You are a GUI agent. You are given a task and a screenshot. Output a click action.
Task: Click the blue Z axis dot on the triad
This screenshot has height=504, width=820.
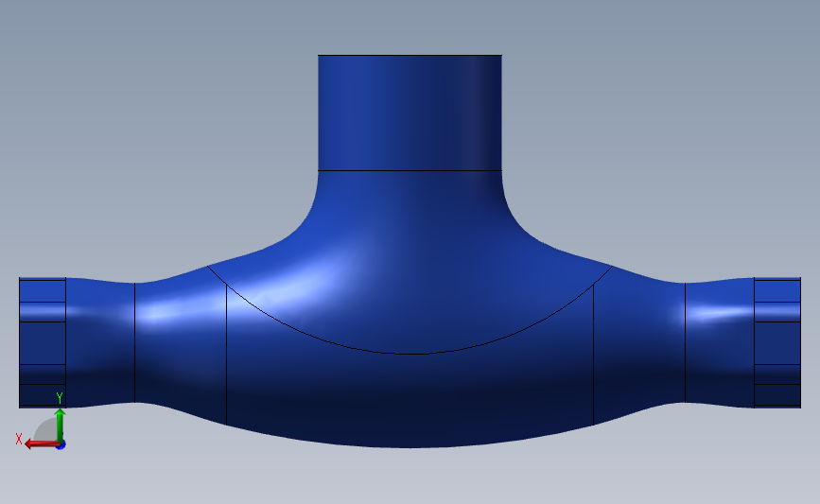click(61, 445)
